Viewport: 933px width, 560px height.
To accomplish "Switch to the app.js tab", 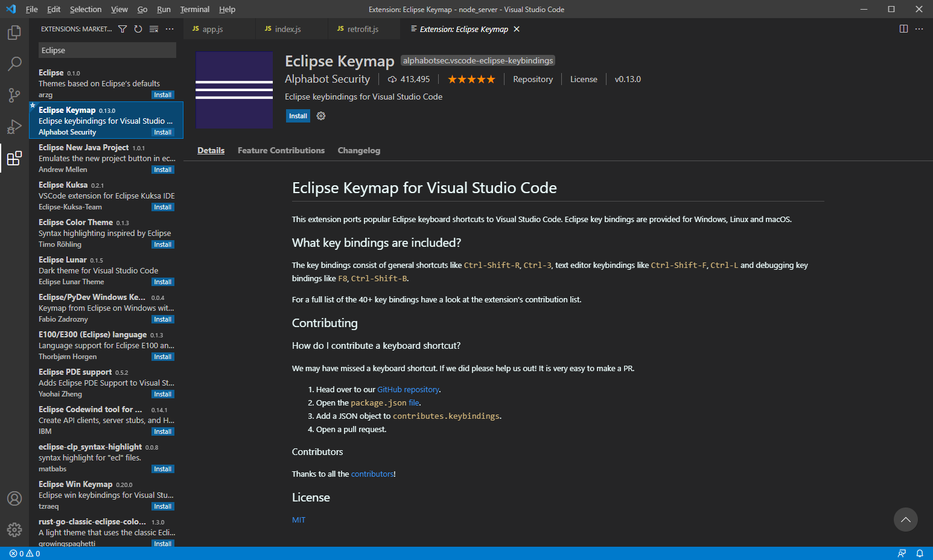I will pyautogui.click(x=219, y=29).
